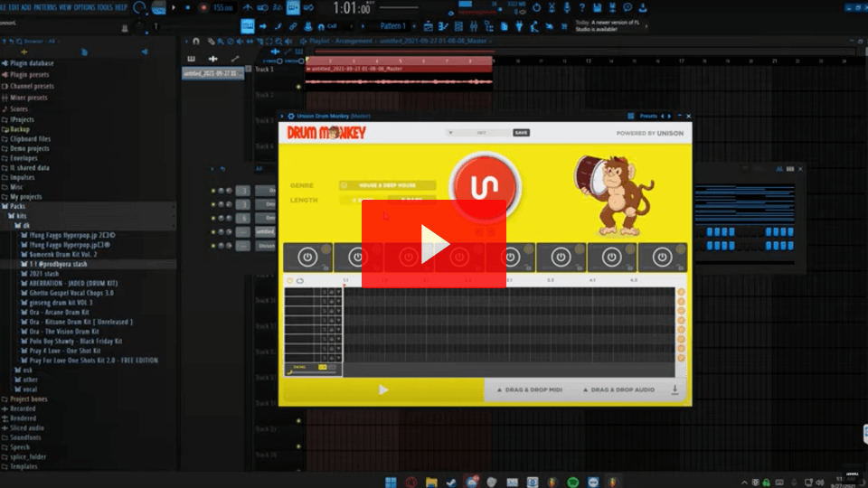The height and width of the screenshot is (488, 868).
Task: Play the video with the red YouTube button
Action: pos(433,244)
